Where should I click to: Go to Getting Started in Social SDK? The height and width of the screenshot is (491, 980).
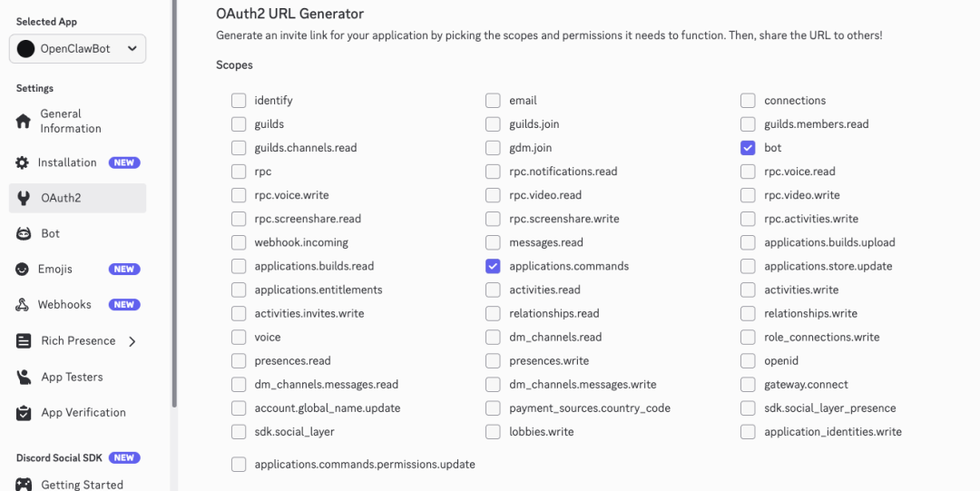pos(82,485)
